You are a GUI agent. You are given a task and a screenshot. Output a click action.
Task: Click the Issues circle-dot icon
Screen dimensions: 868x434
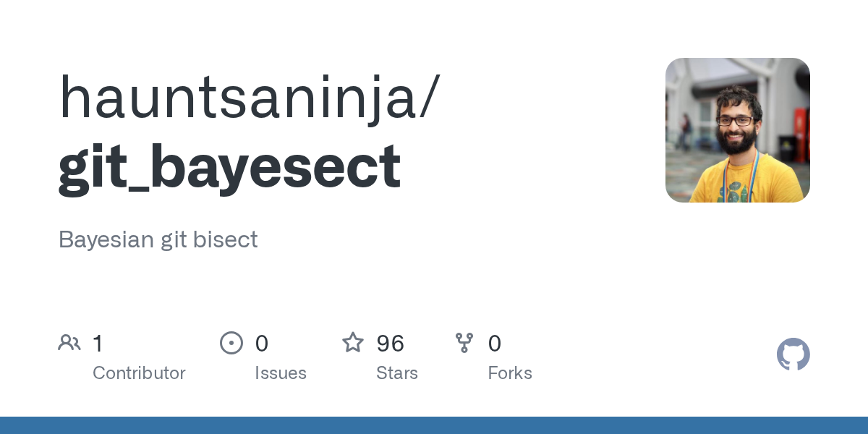[x=231, y=342]
